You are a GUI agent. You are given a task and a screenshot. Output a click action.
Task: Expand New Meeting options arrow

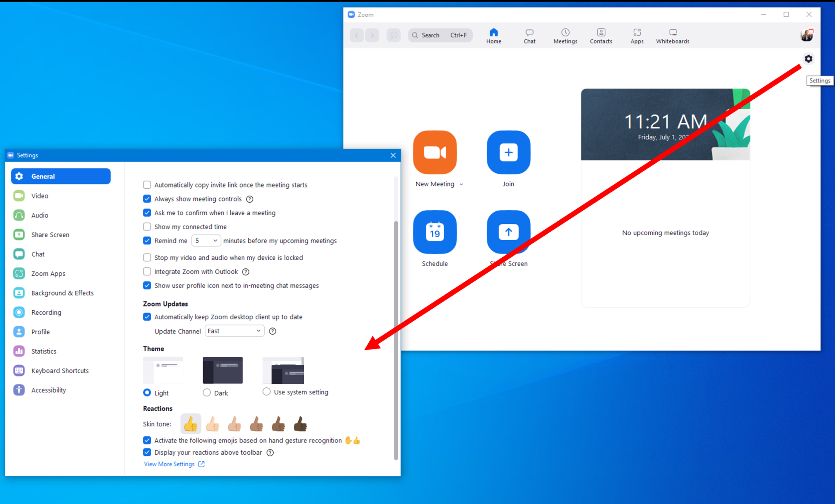pos(462,184)
